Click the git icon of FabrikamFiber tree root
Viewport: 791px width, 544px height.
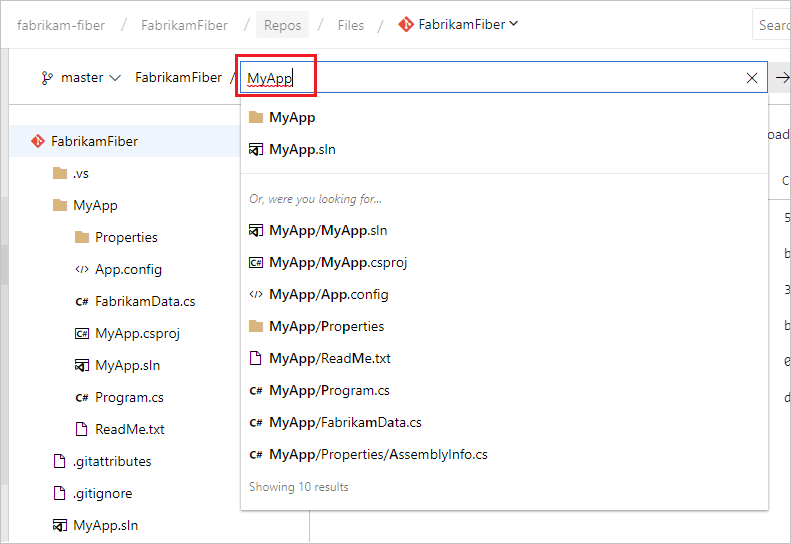[x=38, y=141]
